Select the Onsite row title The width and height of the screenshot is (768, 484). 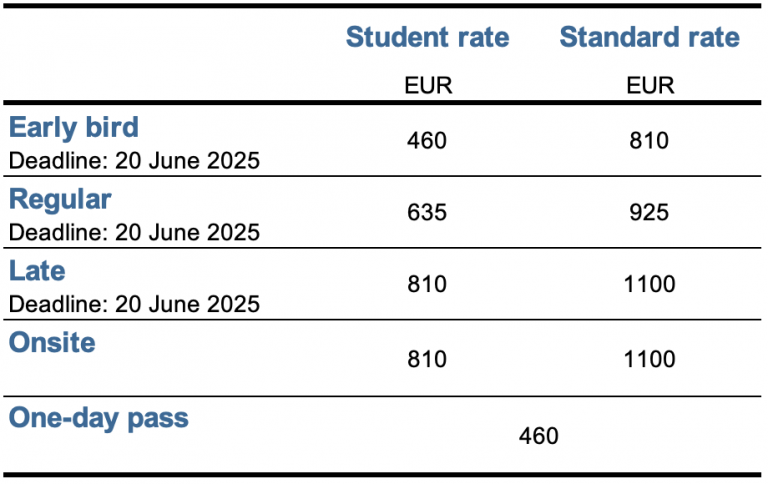pos(52,342)
